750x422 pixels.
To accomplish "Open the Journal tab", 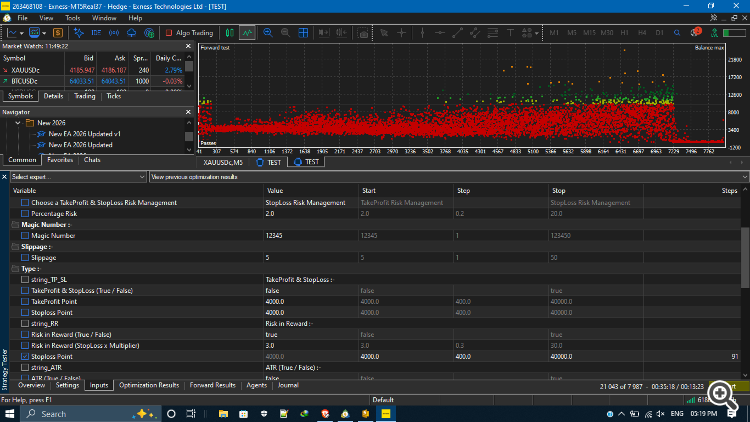I will coord(288,385).
